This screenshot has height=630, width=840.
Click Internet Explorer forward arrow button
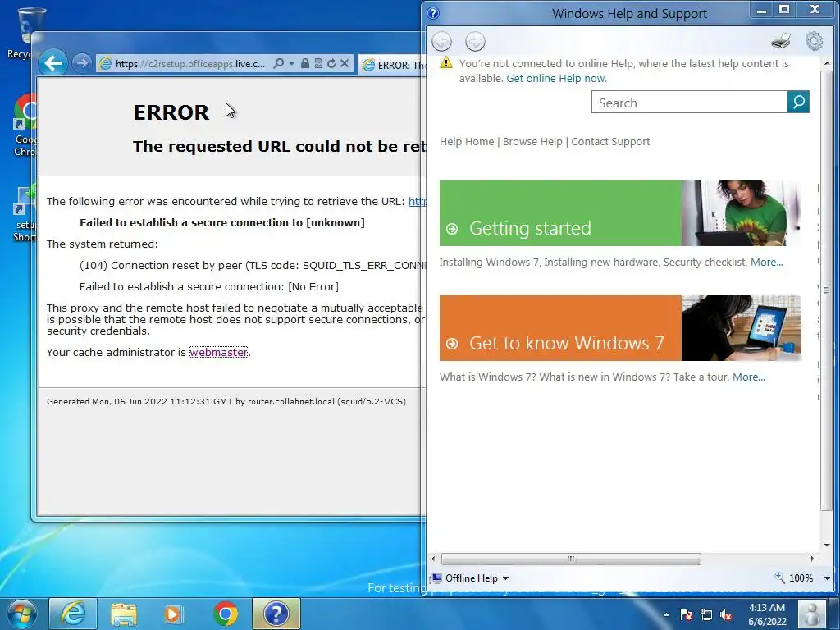(x=81, y=63)
